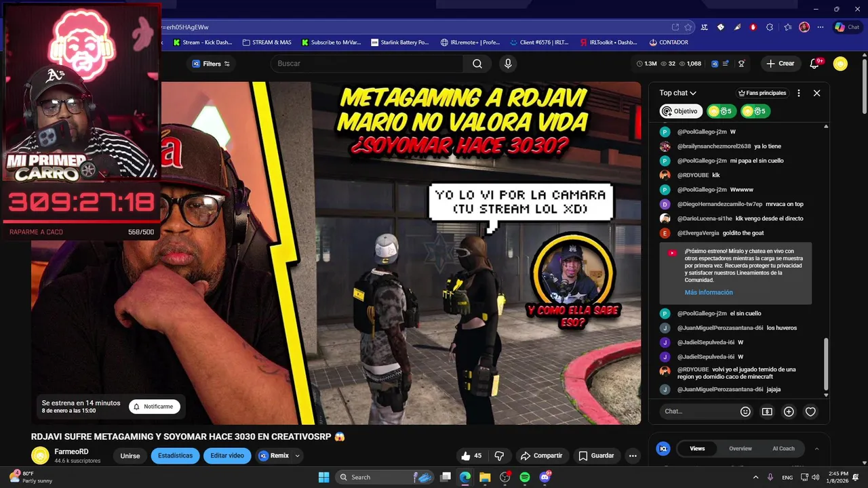Open the Starlink Battery Po... bookmark
The width and height of the screenshot is (868, 488).
[400, 42]
